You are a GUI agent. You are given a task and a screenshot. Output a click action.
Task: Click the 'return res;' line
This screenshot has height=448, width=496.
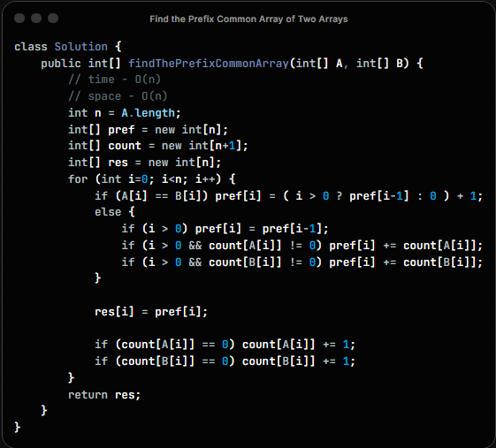(104, 395)
